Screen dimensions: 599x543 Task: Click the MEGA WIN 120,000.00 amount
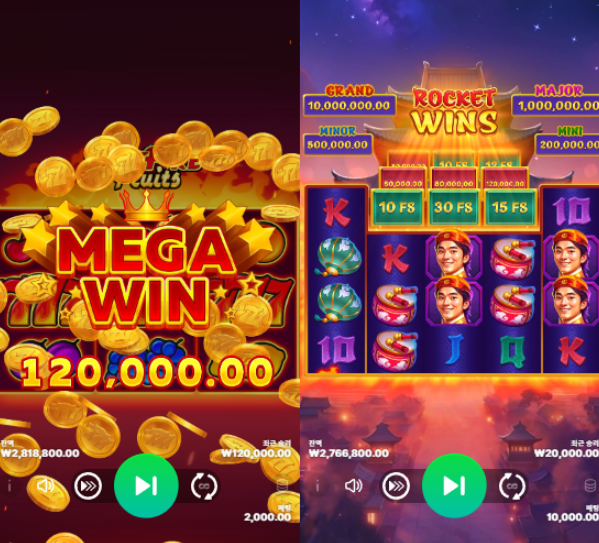tap(148, 372)
